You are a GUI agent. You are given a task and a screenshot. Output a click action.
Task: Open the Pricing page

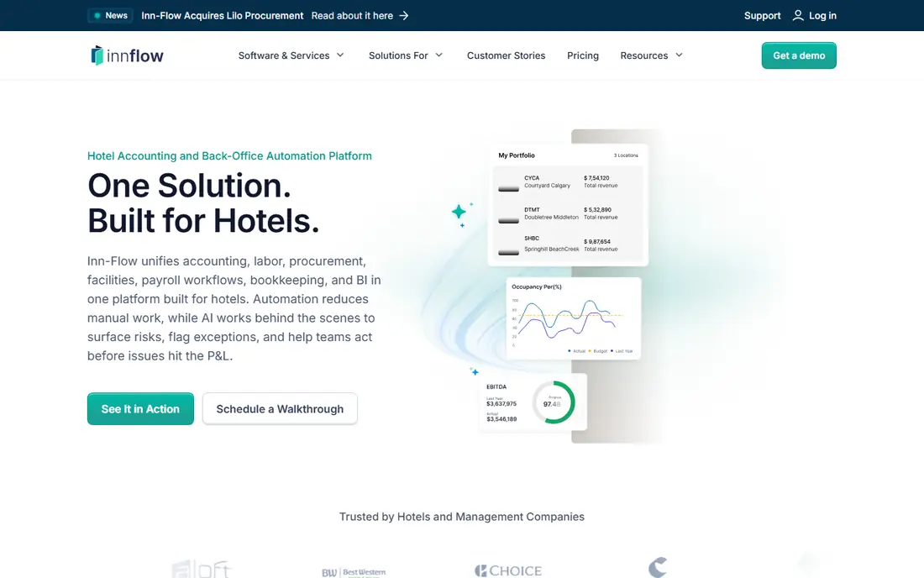click(x=583, y=55)
